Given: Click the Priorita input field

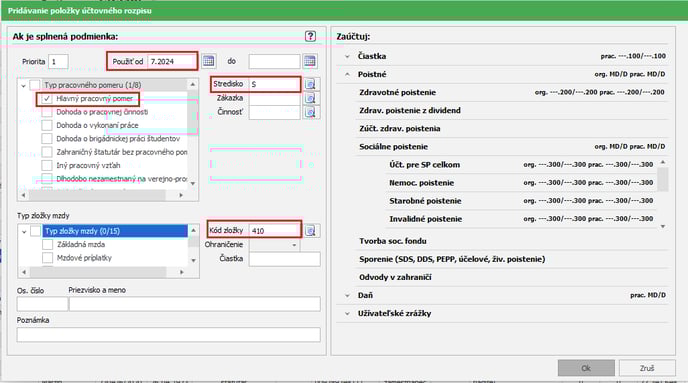Looking at the screenshot, I should [x=58, y=61].
